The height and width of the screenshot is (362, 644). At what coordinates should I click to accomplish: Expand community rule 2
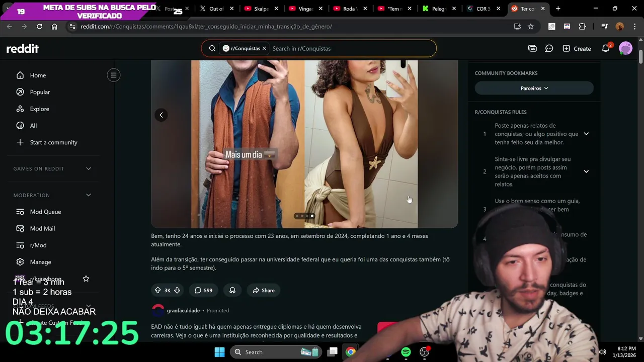pos(586,171)
